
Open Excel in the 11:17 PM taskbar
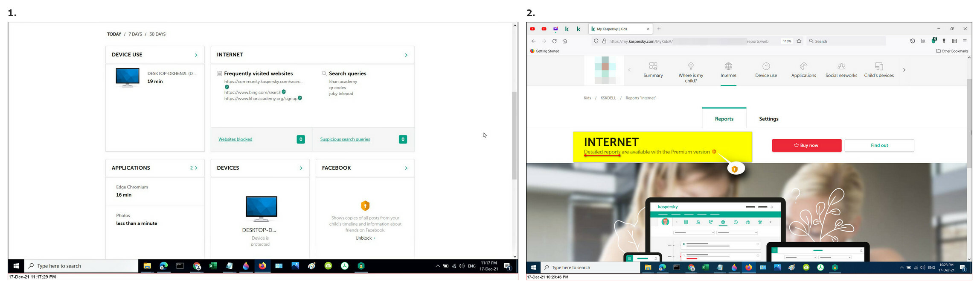[213, 266]
